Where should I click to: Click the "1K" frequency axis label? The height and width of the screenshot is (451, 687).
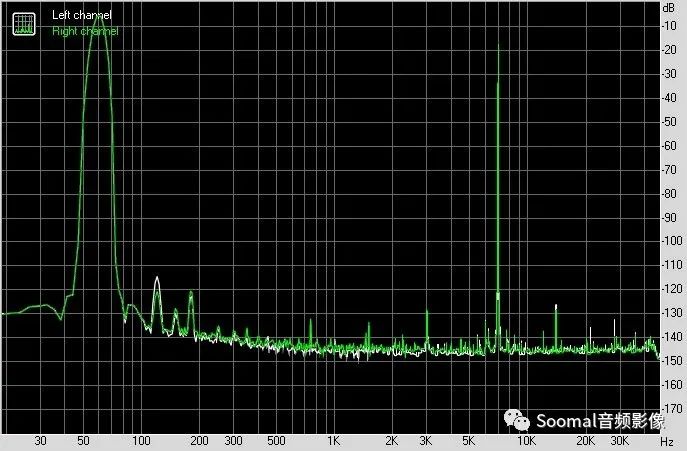coord(333,440)
